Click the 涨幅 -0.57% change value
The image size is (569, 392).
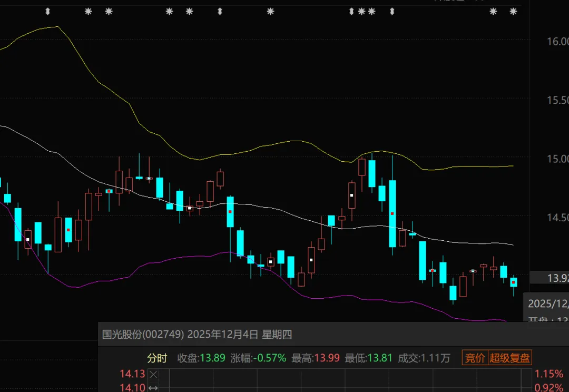click(x=270, y=358)
